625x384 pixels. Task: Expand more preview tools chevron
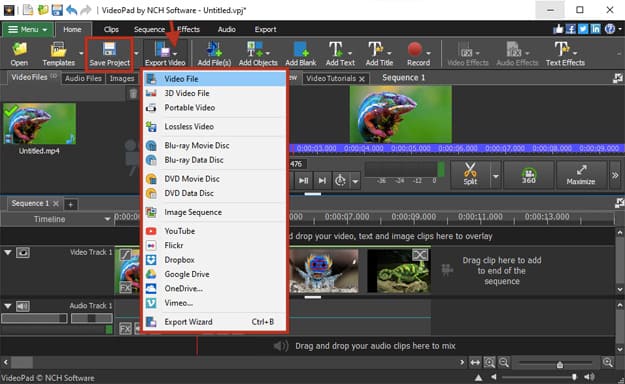click(615, 175)
